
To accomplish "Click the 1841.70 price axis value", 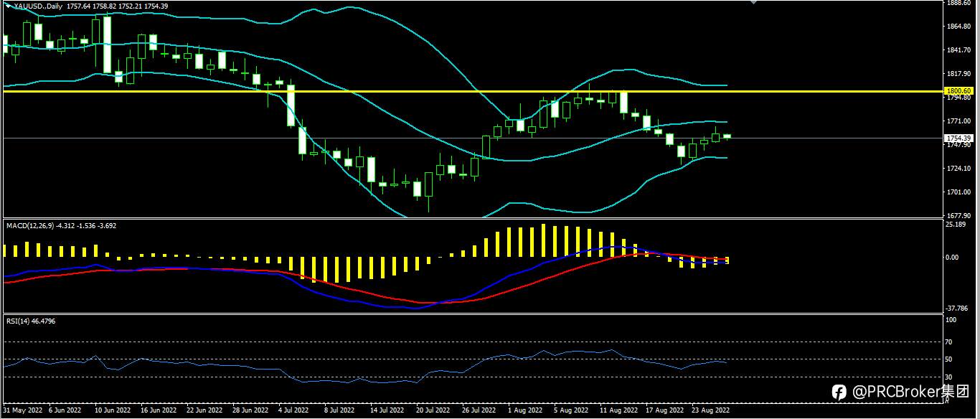I will tap(959, 50).
